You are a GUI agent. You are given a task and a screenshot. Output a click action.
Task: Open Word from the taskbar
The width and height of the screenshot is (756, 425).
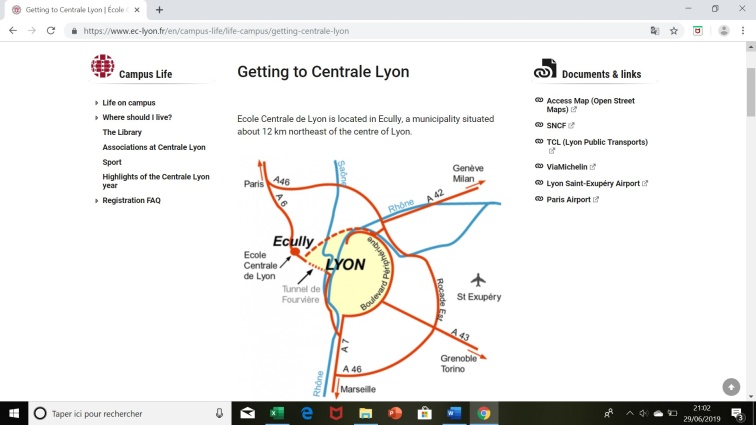pos(454,413)
